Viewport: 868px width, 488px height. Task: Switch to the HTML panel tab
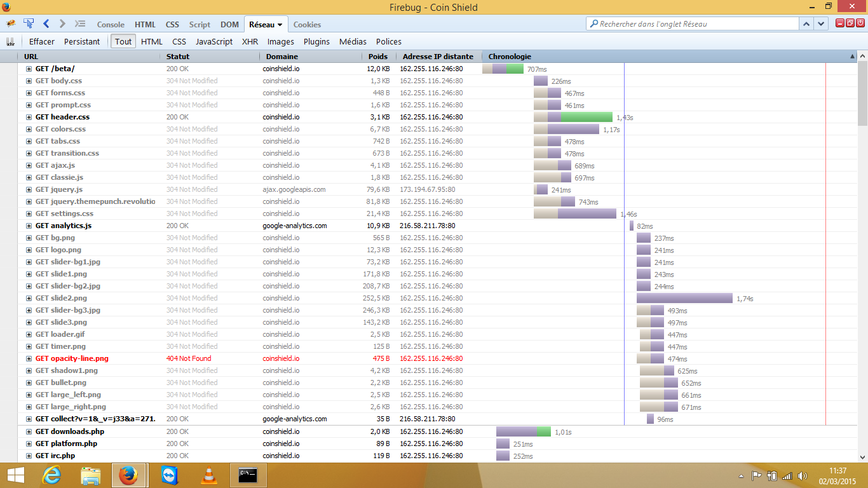point(145,25)
